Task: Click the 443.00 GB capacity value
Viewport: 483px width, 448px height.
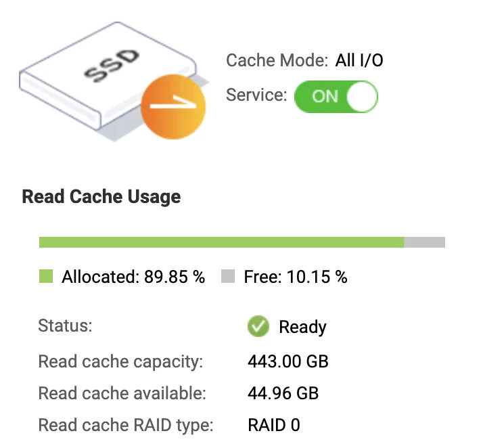Action: pos(287,361)
